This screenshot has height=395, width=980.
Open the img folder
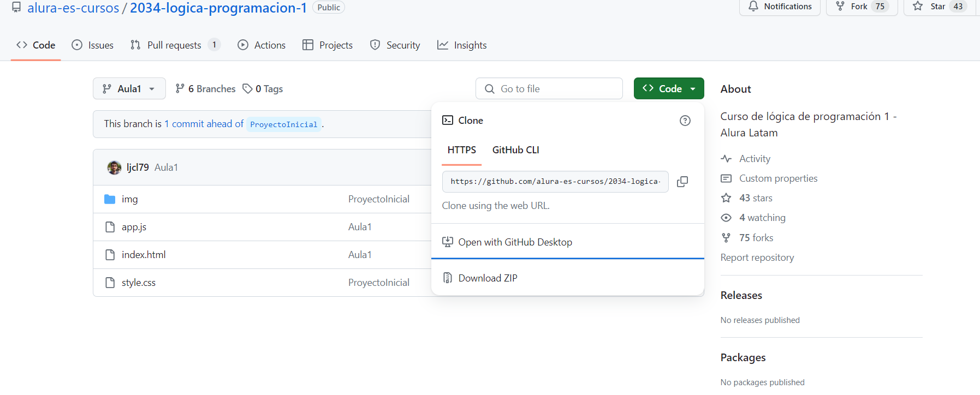click(x=130, y=199)
